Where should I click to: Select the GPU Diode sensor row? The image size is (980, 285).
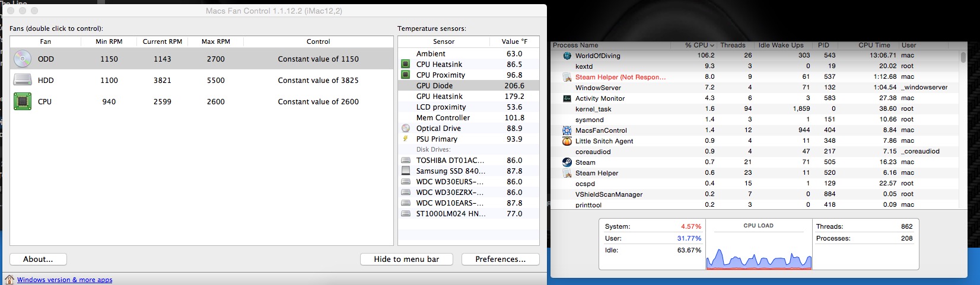tap(469, 85)
